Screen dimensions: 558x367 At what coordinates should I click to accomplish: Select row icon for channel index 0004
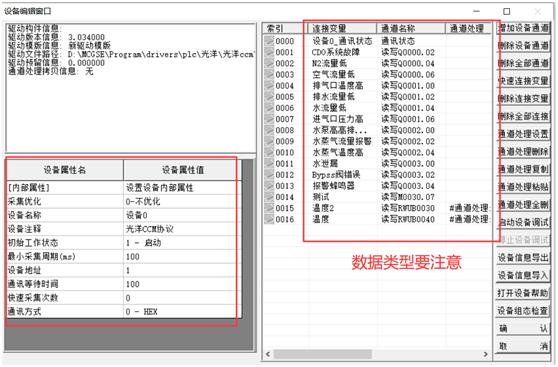269,86
